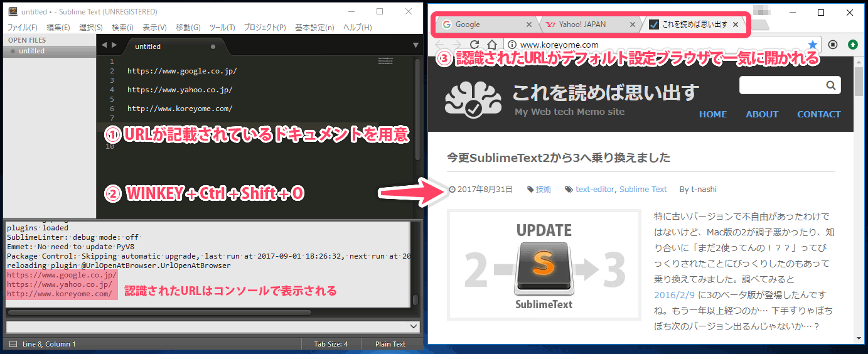Screen dimensions: 868x354
Task: Close the Yahoo! JAPAN browser tab
Action: (x=632, y=24)
